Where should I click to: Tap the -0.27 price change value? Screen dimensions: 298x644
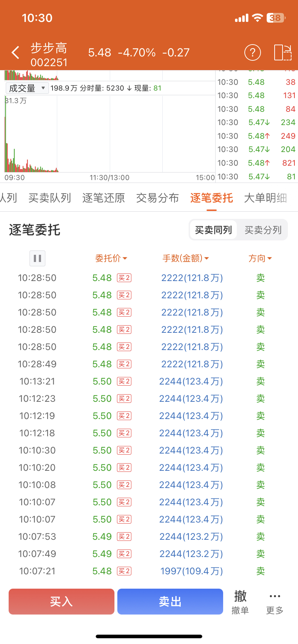tap(176, 52)
